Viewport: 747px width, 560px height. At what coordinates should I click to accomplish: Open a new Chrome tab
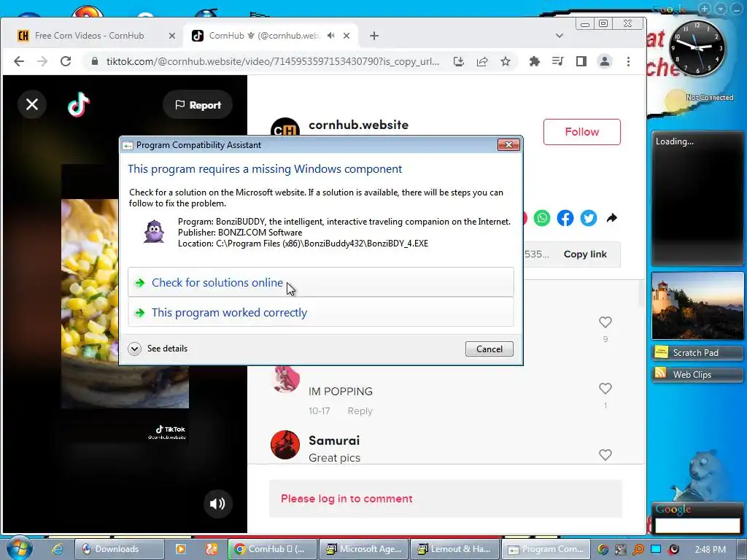374,36
